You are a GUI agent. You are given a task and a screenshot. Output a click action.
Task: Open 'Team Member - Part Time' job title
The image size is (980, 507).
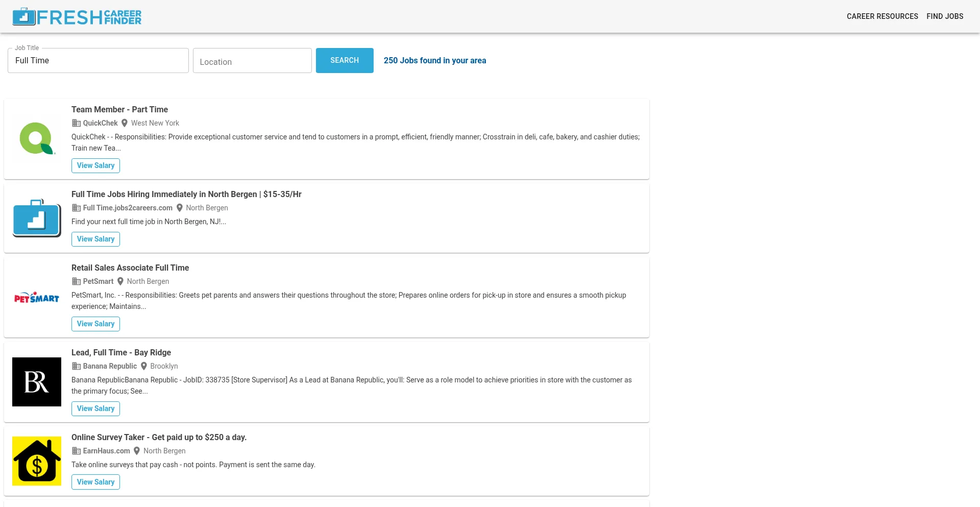pos(119,109)
